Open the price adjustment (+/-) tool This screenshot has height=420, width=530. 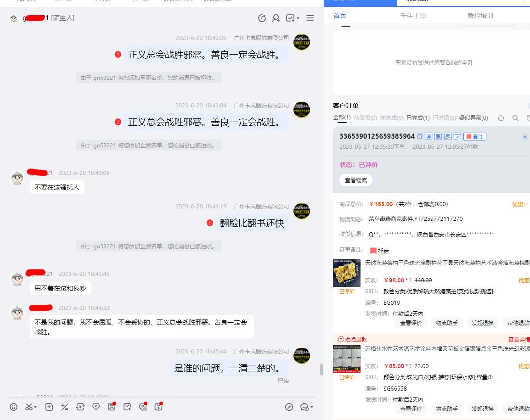[64, 407]
